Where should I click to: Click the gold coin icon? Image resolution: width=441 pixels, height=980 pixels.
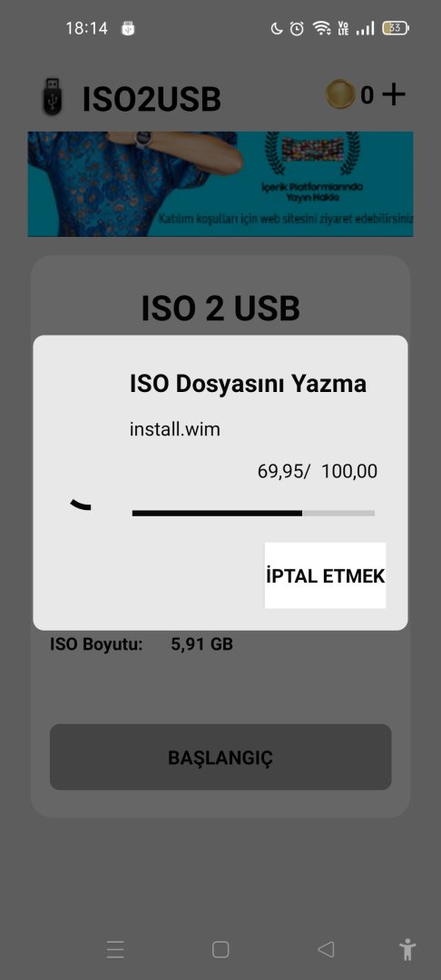pyautogui.click(x=340, y=95)
